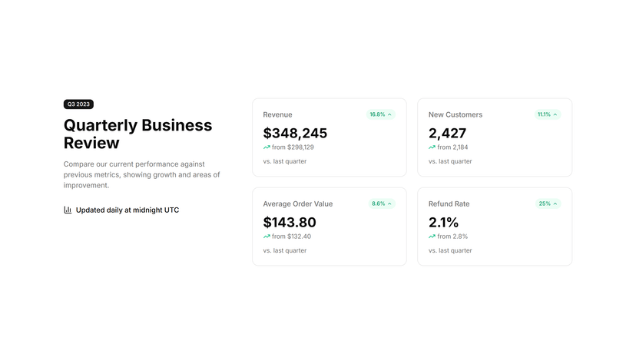The image size is (636, 364).
Task: Click the Refund Rate label
Action: click(449, 204)
